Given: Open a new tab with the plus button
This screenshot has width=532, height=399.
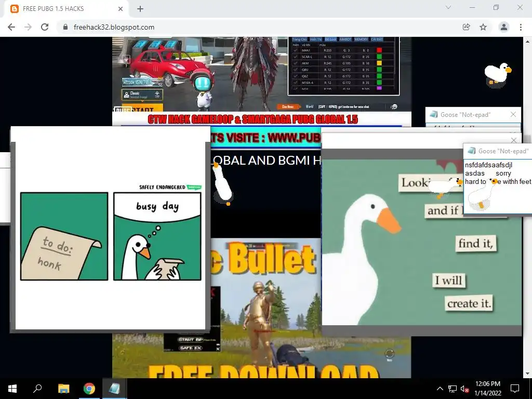Looking at the screenshot, I should (140, 9).
